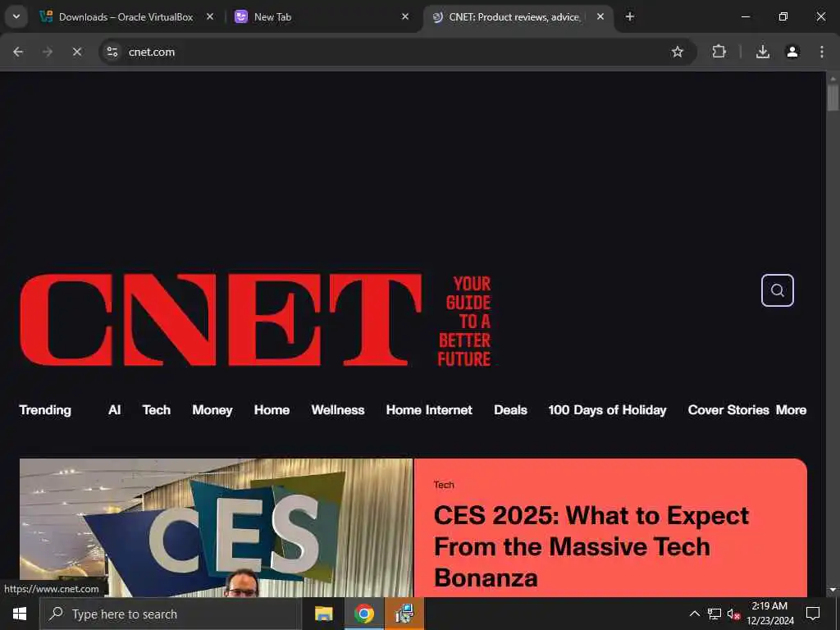The height and width of the screenshot is (630, 840).
Task: Open the Windows Start menu
Action: pyautogui.click(x=20, y=614)
